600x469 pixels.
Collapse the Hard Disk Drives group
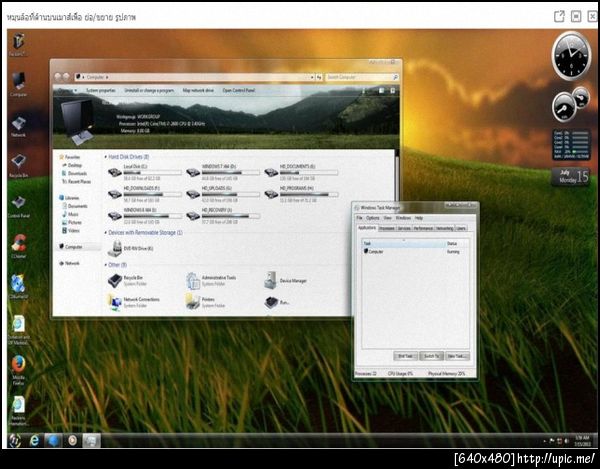[106, 157]
